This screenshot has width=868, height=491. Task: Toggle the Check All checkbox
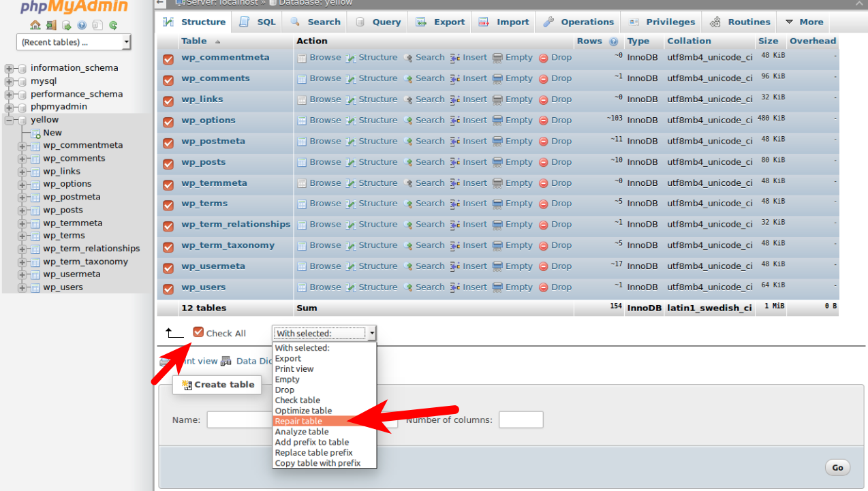click(x=198, y=332)
